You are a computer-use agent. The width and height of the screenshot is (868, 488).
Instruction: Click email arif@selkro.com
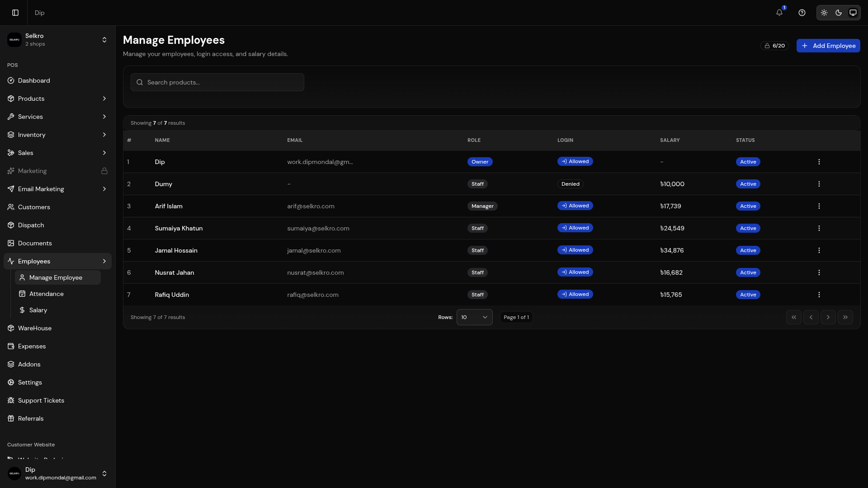311,206
